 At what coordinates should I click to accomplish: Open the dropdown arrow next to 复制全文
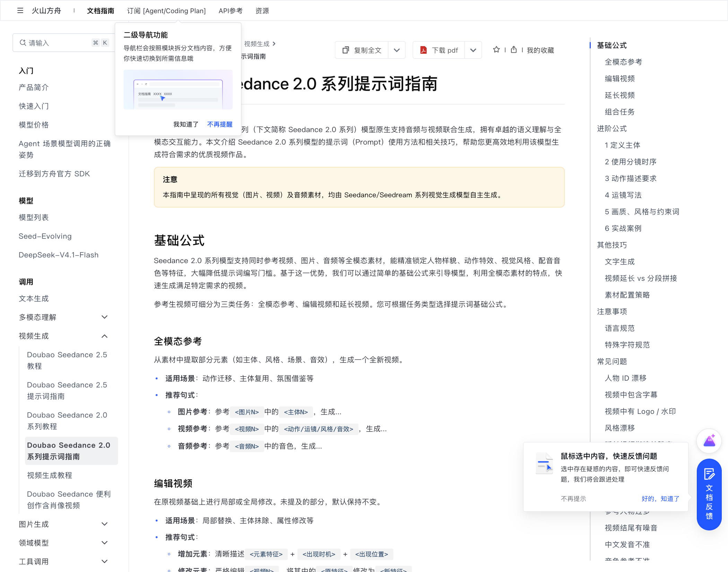tap(397, 50)
